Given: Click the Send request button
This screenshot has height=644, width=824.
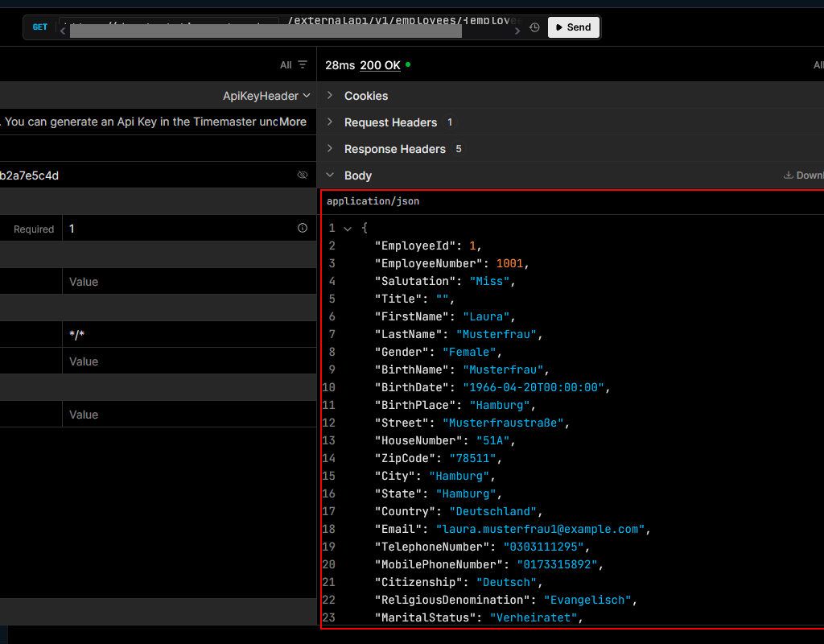Looking at the screenshot, I should click(574, 27).
